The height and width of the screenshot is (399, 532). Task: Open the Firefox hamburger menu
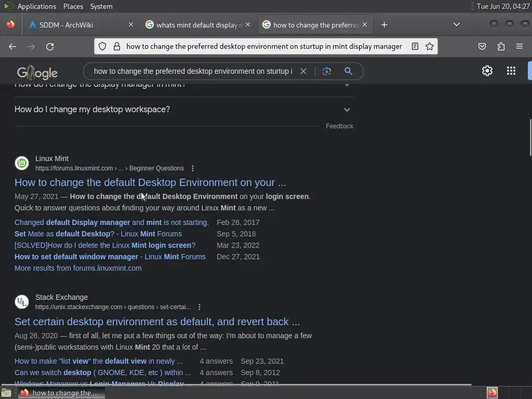[520, 46]
